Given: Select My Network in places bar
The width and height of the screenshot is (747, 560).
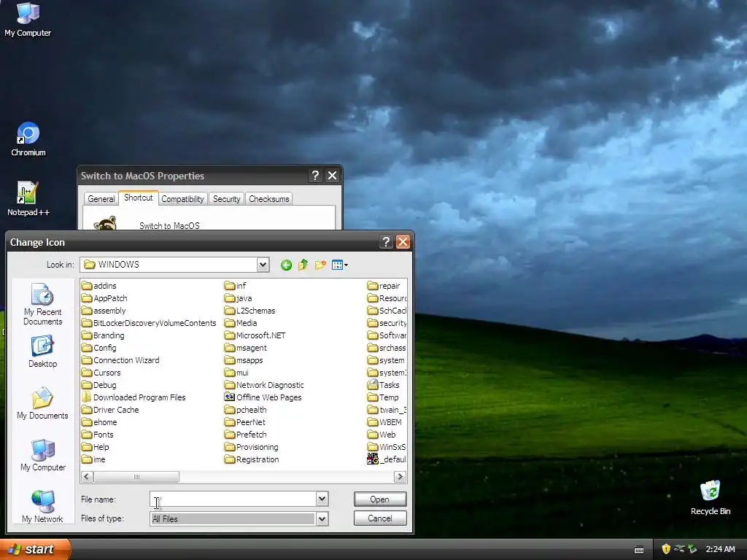Looking at the screenshot, I should [x=43, y=506].
